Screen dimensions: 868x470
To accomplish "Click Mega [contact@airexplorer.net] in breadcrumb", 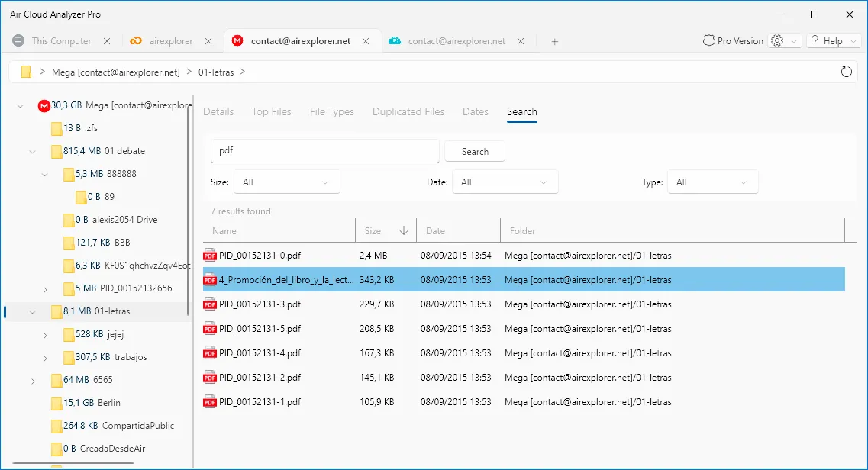I will [x=116, y=72].
